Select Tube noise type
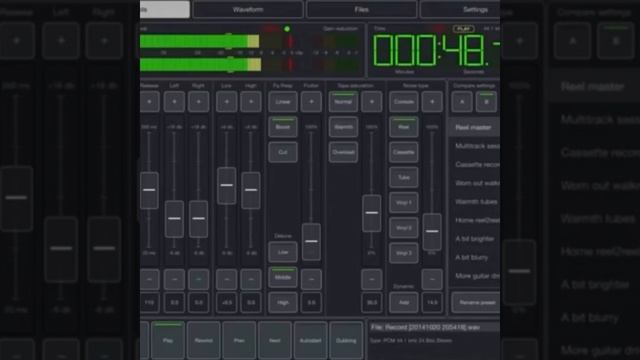Screen dimensions: 640x360 [404, 178]
